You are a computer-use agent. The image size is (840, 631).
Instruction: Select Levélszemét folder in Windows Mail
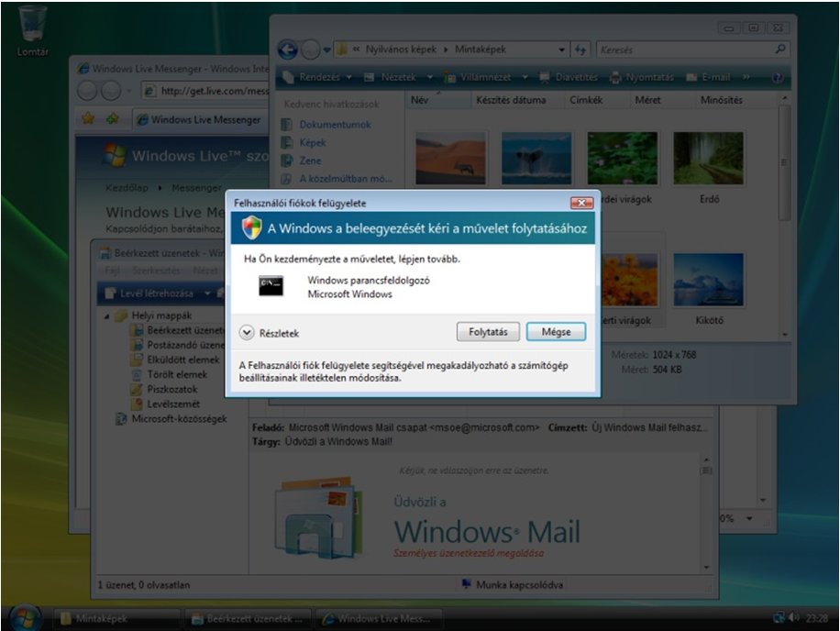click(x=166, y=404)
